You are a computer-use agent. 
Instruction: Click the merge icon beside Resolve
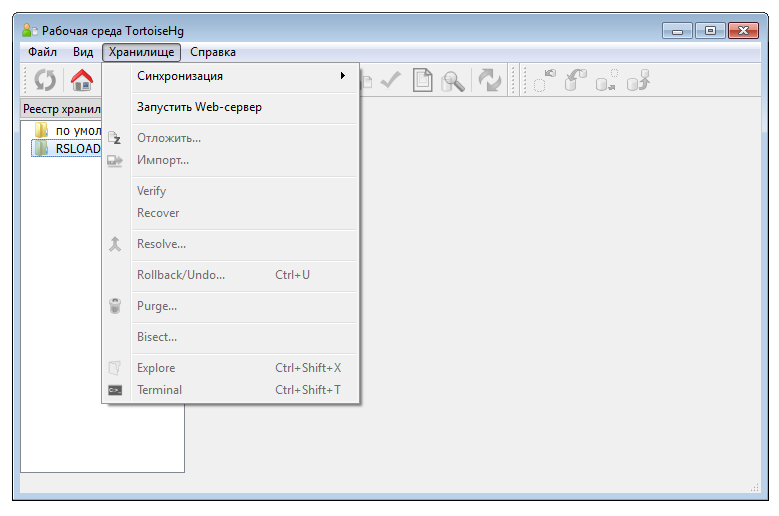tap(115, 244)
